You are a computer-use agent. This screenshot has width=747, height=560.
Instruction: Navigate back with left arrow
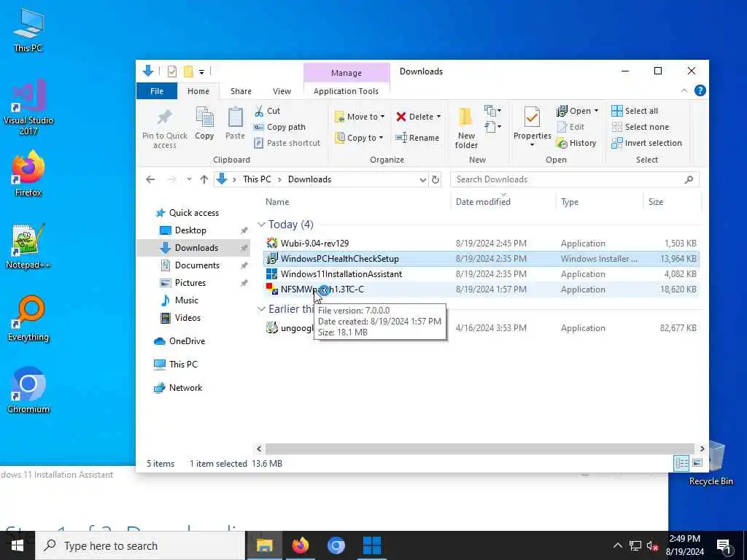click(150, 179)
